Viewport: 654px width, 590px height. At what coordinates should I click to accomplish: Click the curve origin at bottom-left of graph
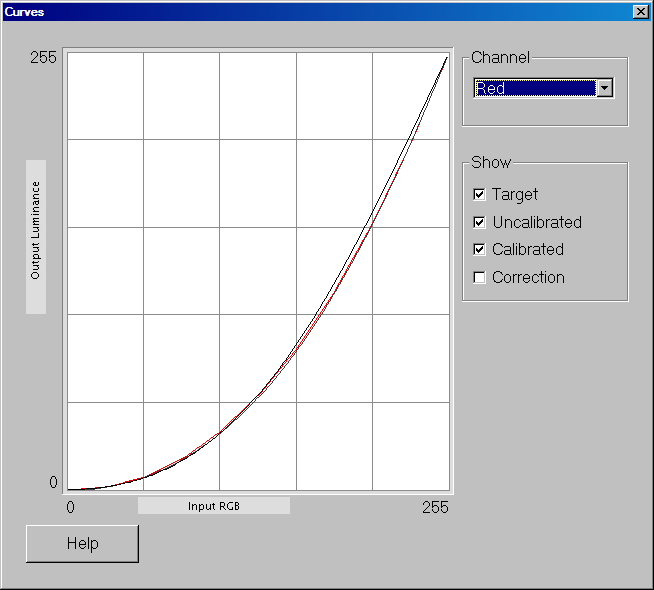[x=69, y=489]
